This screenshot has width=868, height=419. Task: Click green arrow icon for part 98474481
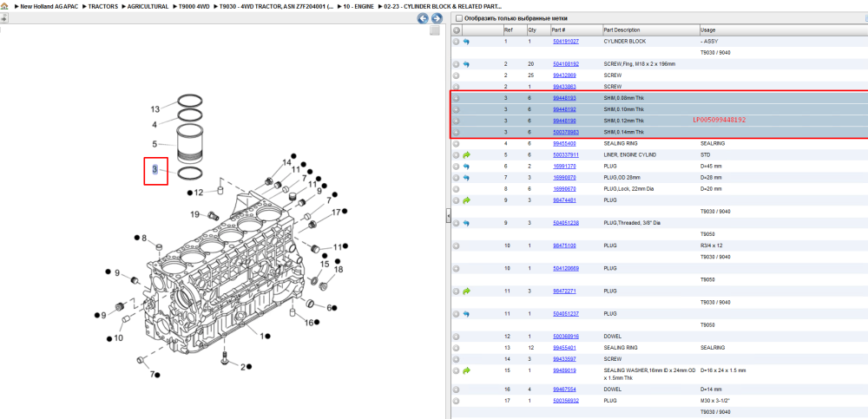(466, 200)
